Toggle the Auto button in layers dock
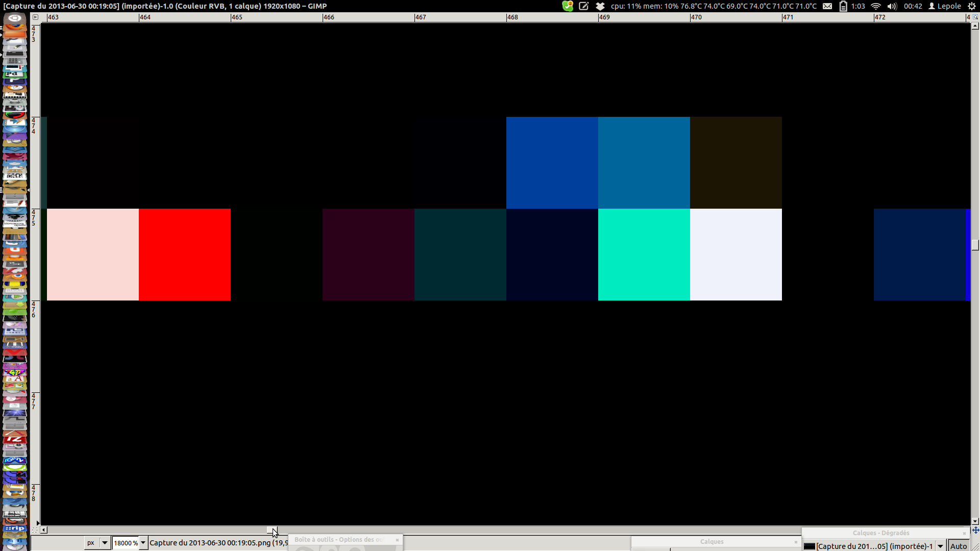The image size is (980, 551). tap(958, 546)
